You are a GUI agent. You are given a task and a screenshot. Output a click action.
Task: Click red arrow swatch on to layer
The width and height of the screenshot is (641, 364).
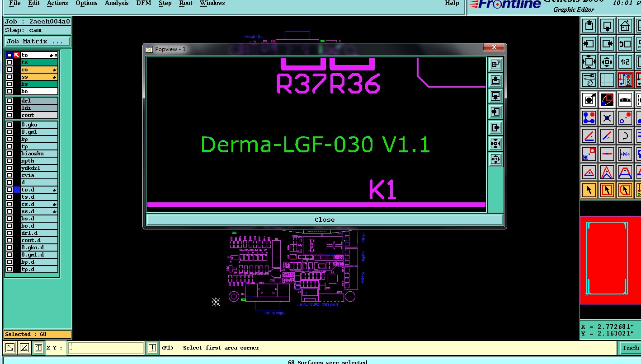[17, 55]
